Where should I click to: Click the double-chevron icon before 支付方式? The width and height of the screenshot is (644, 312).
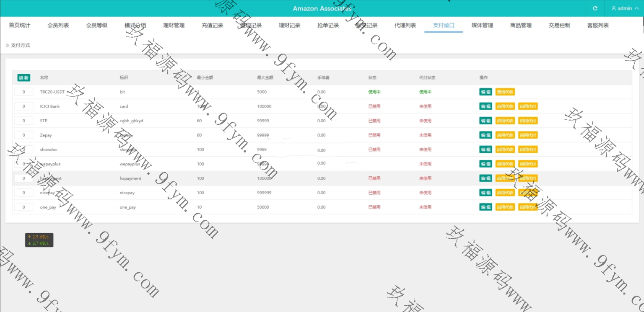7,45
